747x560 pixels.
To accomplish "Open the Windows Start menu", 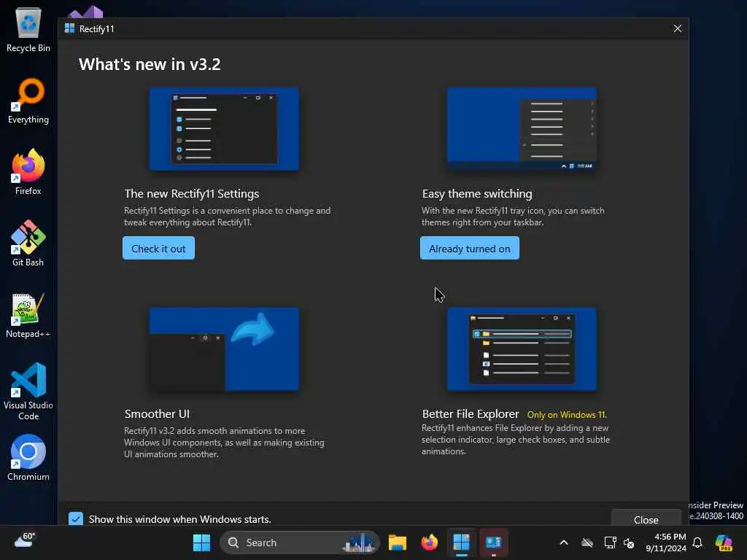I will pyautogui.click(x=201, y=542).
